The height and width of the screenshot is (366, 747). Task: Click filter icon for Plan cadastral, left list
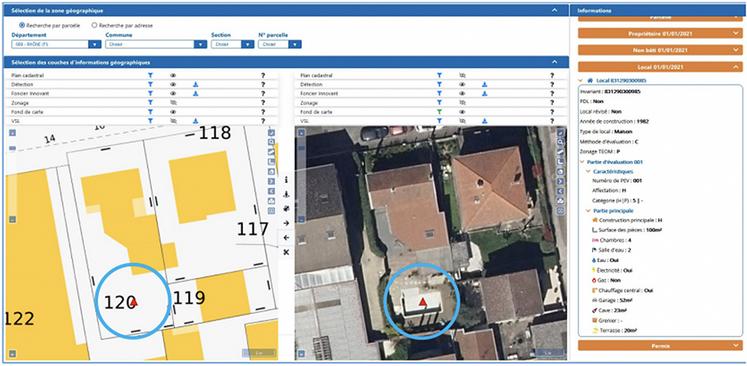[151, 75]
